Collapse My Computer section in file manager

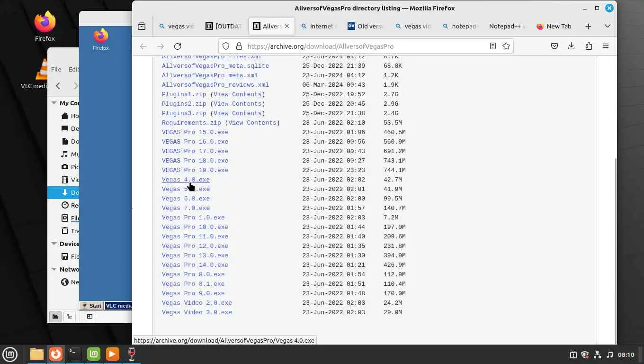tap(54, 103)
